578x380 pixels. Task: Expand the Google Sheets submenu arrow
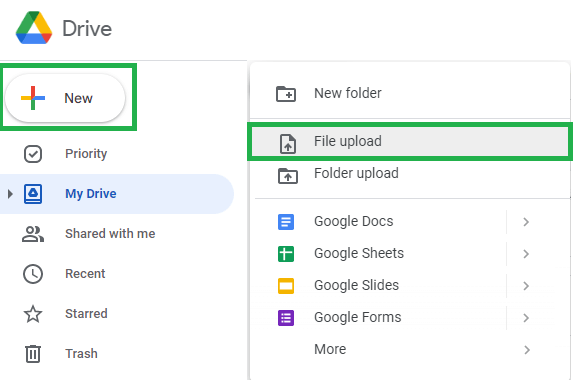pos(526,254)
